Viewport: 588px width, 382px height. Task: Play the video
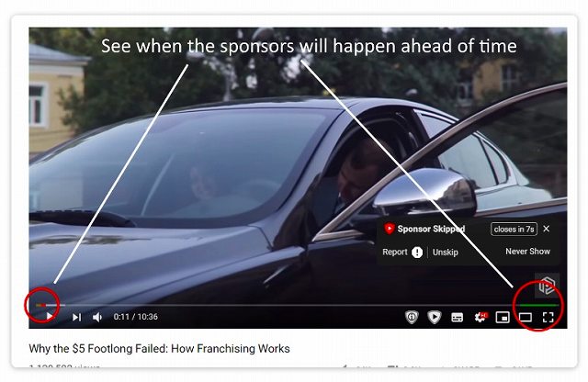(49, 317)
